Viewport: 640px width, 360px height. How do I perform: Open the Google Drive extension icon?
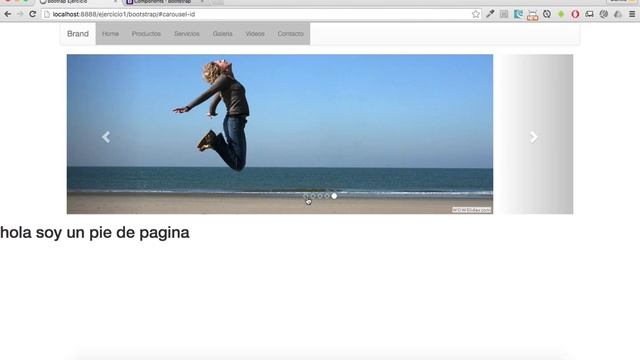point(618,14)
